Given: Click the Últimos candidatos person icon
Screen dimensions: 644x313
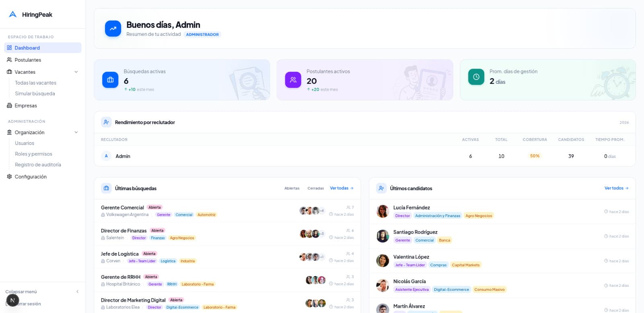Looking at the screenshot, I should point(381,188).
